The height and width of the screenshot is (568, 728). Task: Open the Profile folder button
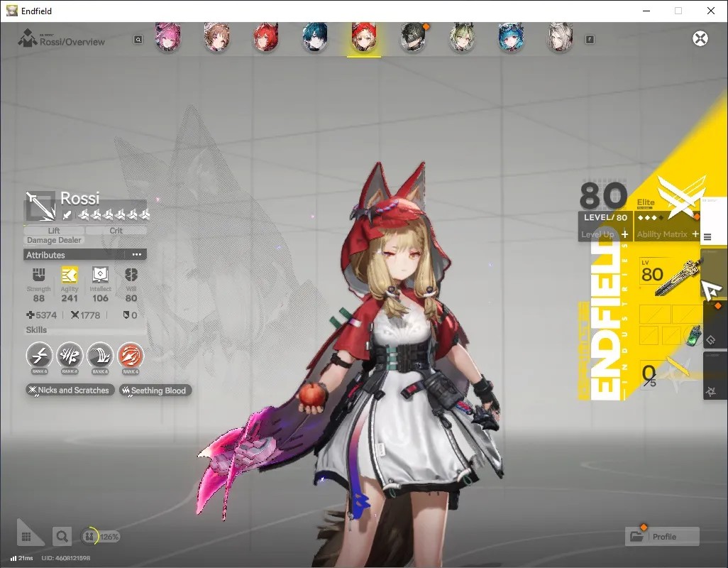pyautogui.click(x=662, y=537)
